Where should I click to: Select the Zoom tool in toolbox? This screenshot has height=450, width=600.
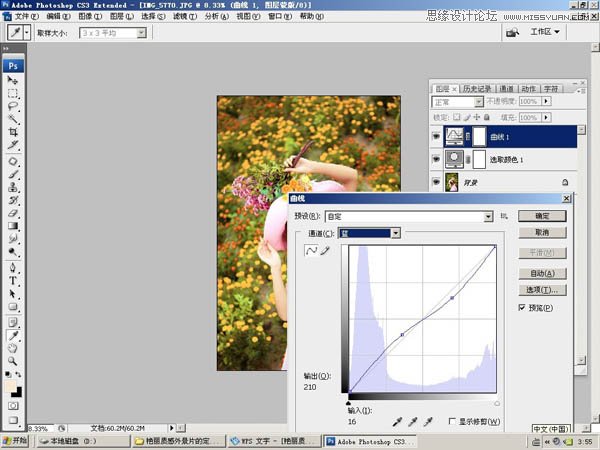(14, 361)
